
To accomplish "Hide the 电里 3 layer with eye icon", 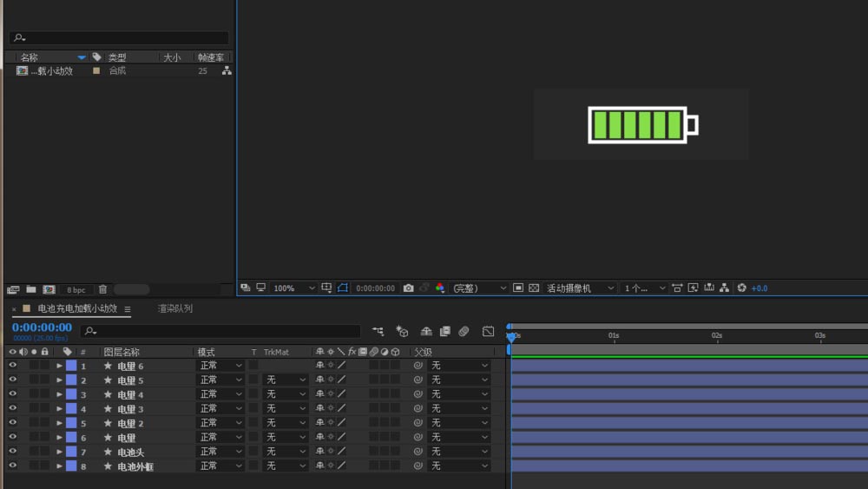I will point(12,409).
